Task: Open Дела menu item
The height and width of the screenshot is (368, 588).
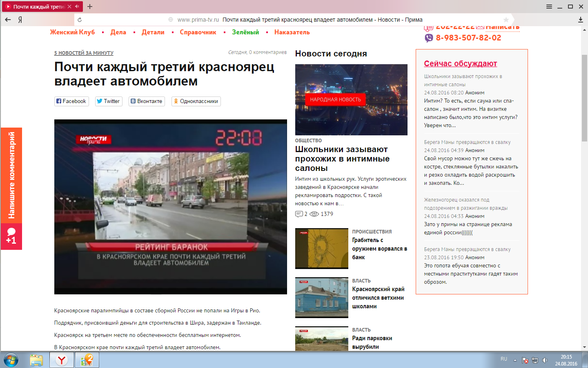Action: click(118, 32)
